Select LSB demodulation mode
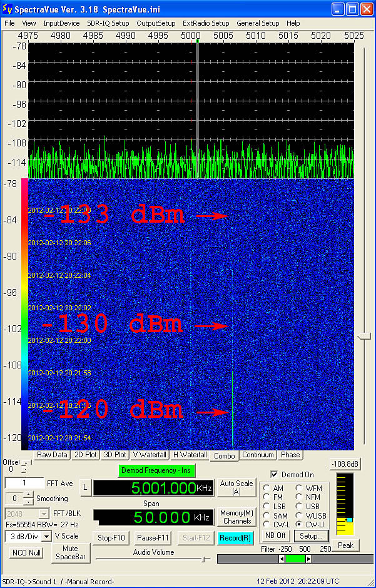This screenshot has height=588, width=376. [x=266, y=506]
